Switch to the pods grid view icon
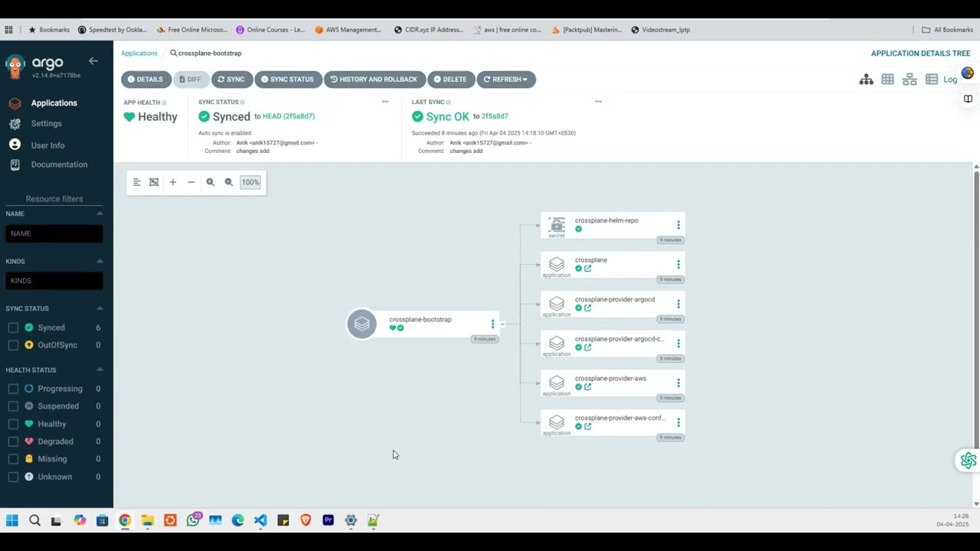The width and height of the screenshot is (980, 551). click(x=887, y=80)
